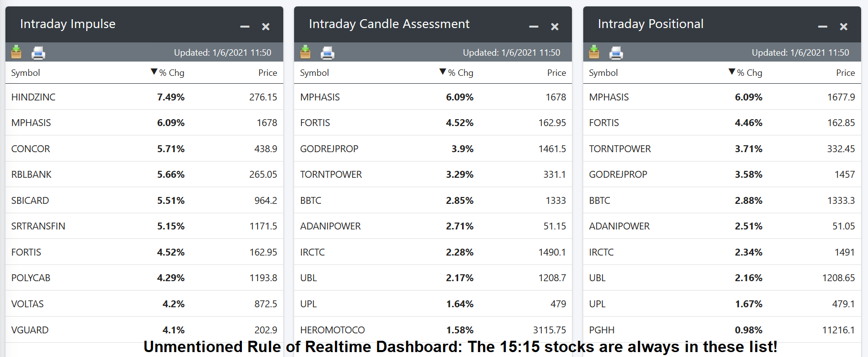The width and height of the screenshot is (868, 357).
Task: Select TORNTPOWER row in Intraday Positional
Action: click(x=620, y=149)
